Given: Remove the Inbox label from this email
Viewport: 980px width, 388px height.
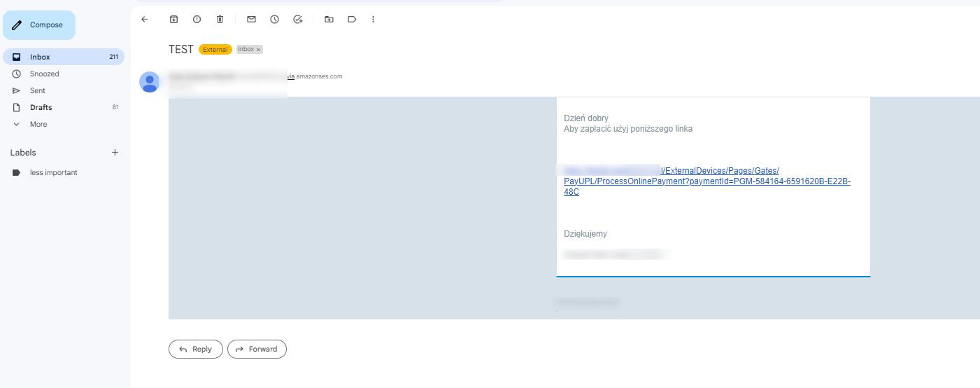Looking at the screenshot, I should pyautogui.click(x=259, y=50).
